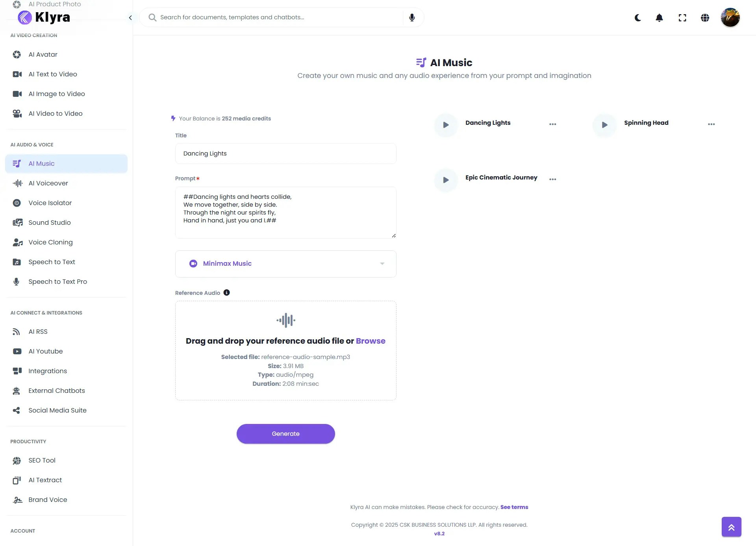Launch the Voice Isolator tool
Image resolution: width=756 pixels, height=546 pixels.
[x=50, y=203]
